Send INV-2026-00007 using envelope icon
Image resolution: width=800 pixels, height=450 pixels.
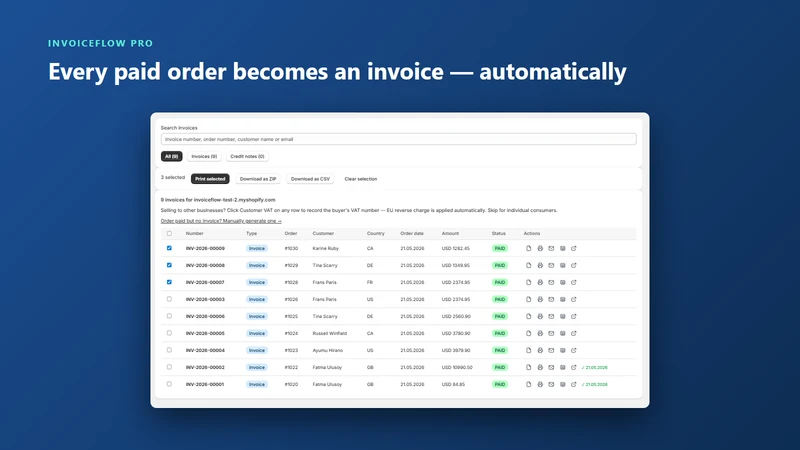(551, 282)
